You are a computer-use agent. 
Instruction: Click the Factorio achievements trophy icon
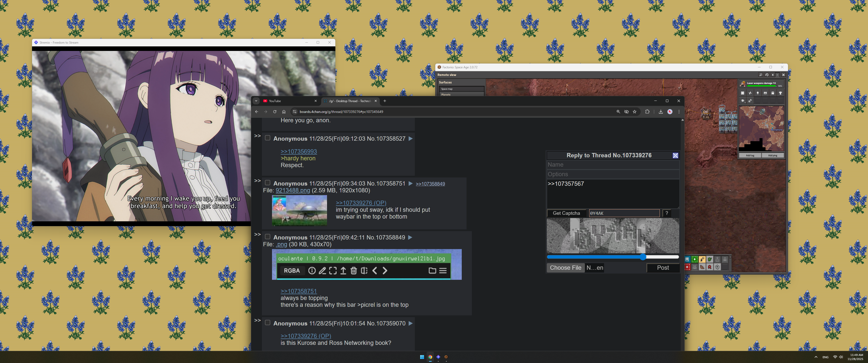pyautogui.click(x=780, y=93)
